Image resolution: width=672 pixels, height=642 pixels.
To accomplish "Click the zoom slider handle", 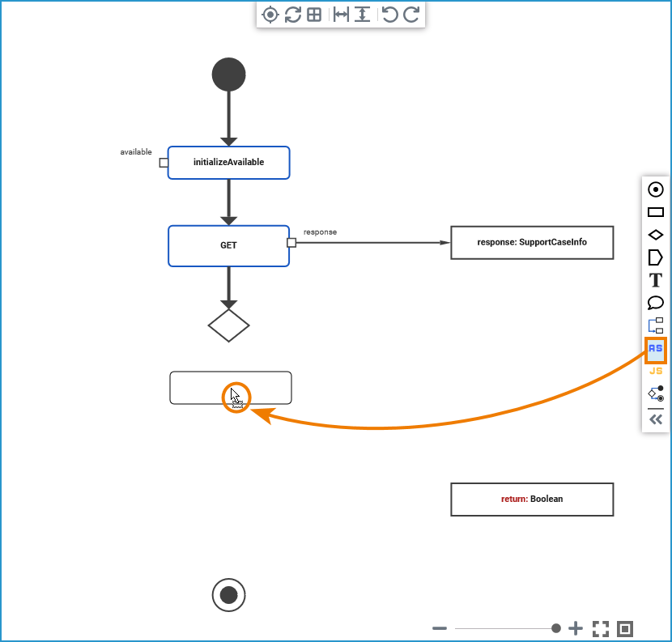I will click(556, 628).
